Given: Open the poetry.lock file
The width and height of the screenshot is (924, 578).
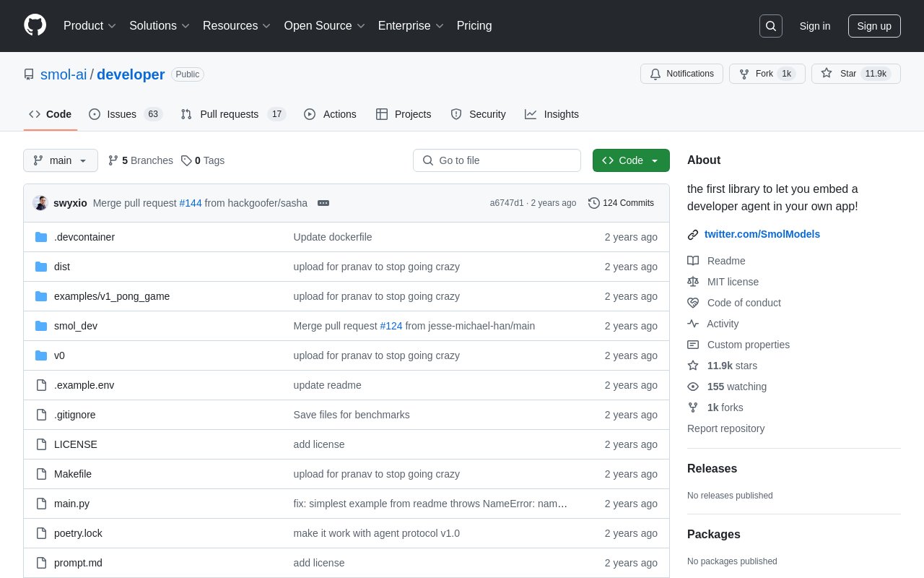Looking at the screenshot, I should (x=78, y=533).
